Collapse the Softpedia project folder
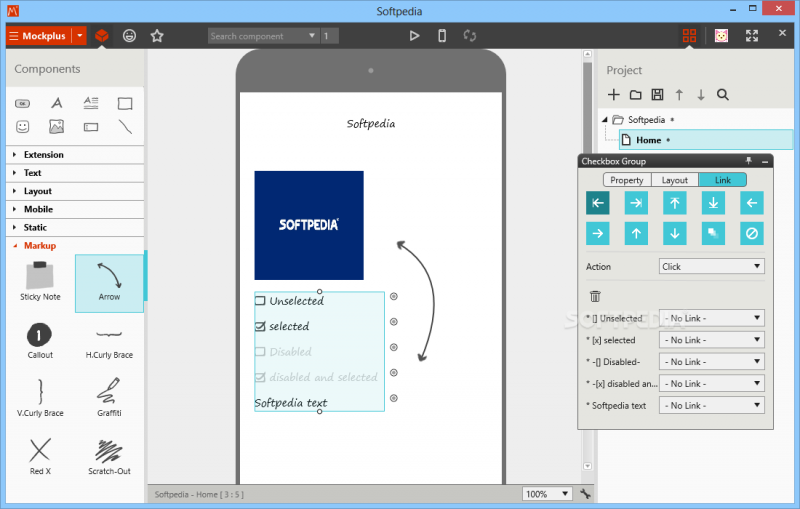Image resolution: width=800 pixels, height=509 pixels. (x=605, y=119)
